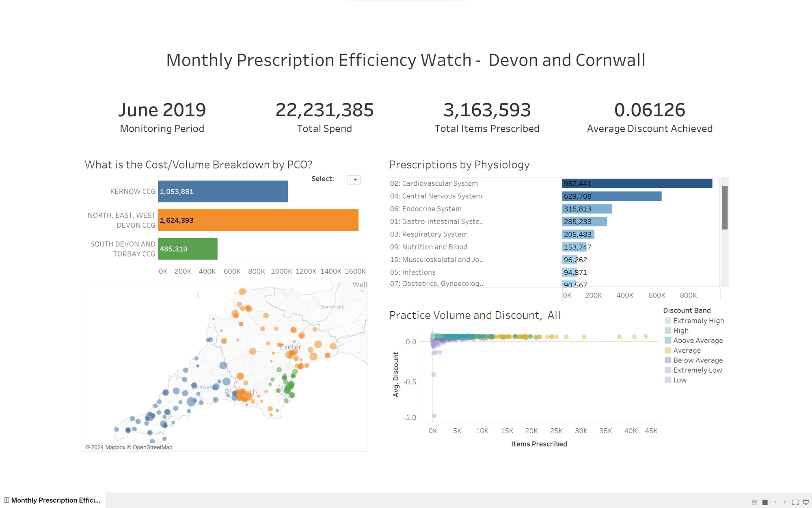The width and height of the screenshot is (812, 508).
Task: Select Cardiovascular System bar 952,441
Action: [637, 184]
